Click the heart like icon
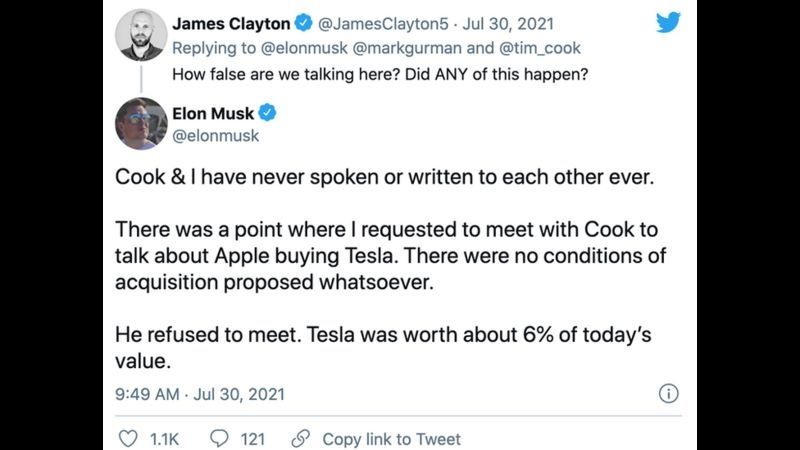Screen dimensions: 800x450 click(x=128, y=439)
